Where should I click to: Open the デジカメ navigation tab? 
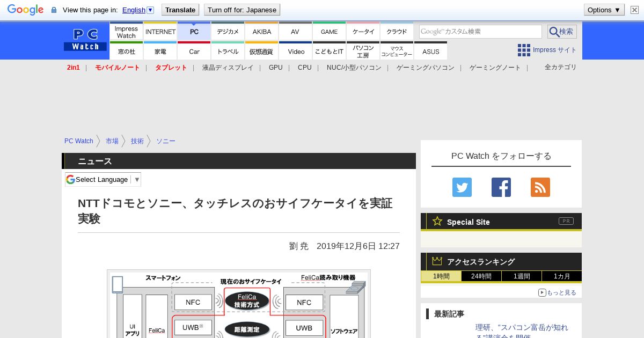coord(228,32)
